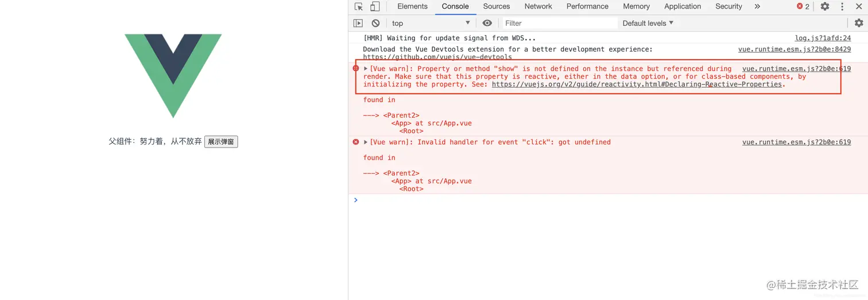868x300 pixels.
Task: Open the Memory tab
Action: [x=636, y=6]
